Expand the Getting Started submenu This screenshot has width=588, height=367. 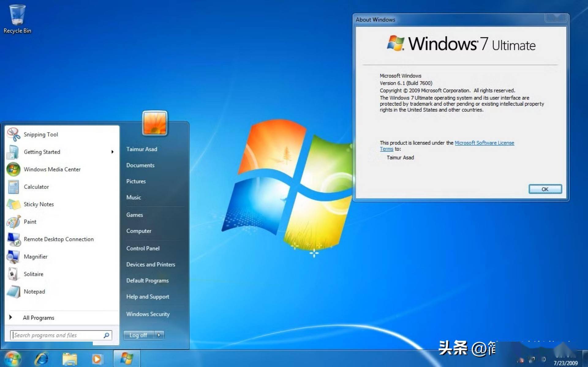tap(112, 152)
